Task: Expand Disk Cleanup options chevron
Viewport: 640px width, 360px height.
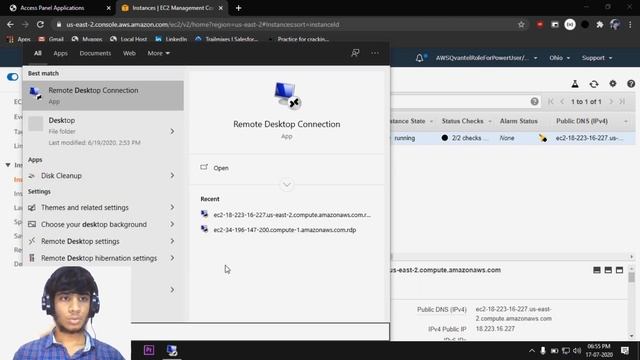Action: (x=172, y=176)
